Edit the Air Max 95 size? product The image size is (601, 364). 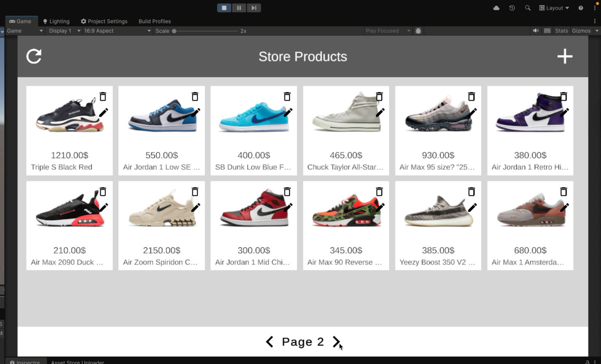(472, 113)
